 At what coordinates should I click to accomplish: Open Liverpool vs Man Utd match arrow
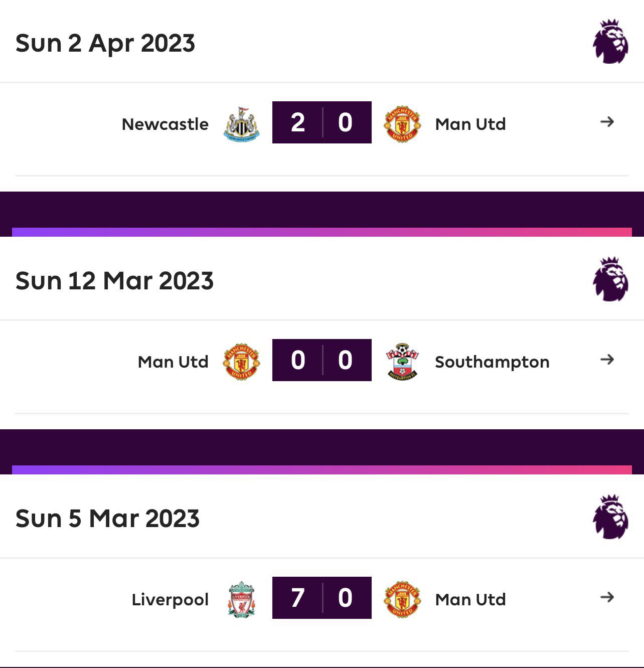click(607, 597)
